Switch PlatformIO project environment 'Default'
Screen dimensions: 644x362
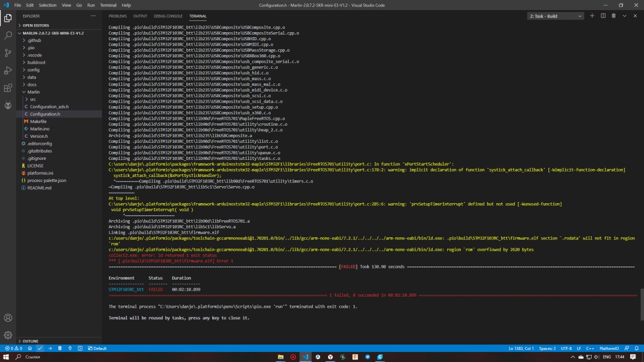point(97,348)
